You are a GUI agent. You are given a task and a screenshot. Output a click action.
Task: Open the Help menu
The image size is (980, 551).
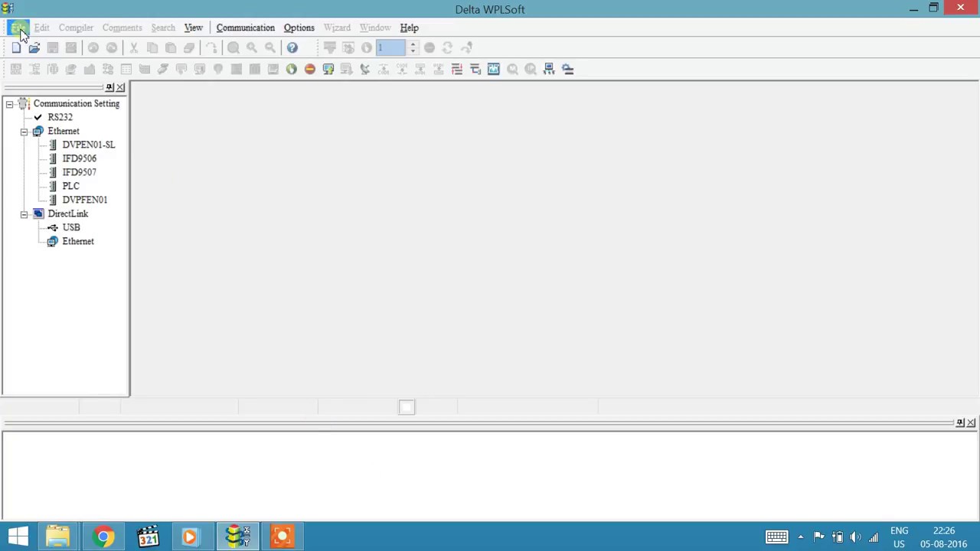[409, 28]
